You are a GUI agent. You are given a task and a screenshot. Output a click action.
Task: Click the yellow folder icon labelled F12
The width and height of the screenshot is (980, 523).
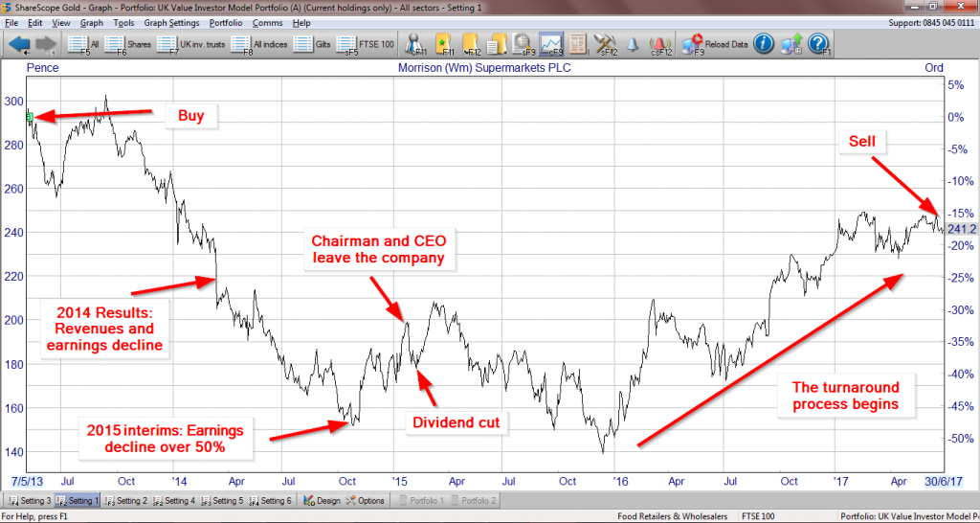click(x=471, y=44)
